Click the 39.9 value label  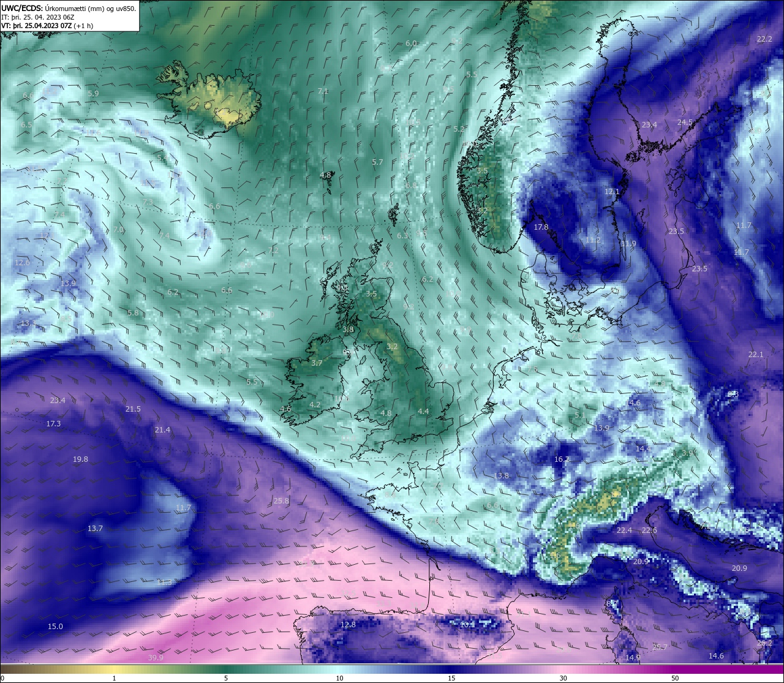tap(156, 657)
